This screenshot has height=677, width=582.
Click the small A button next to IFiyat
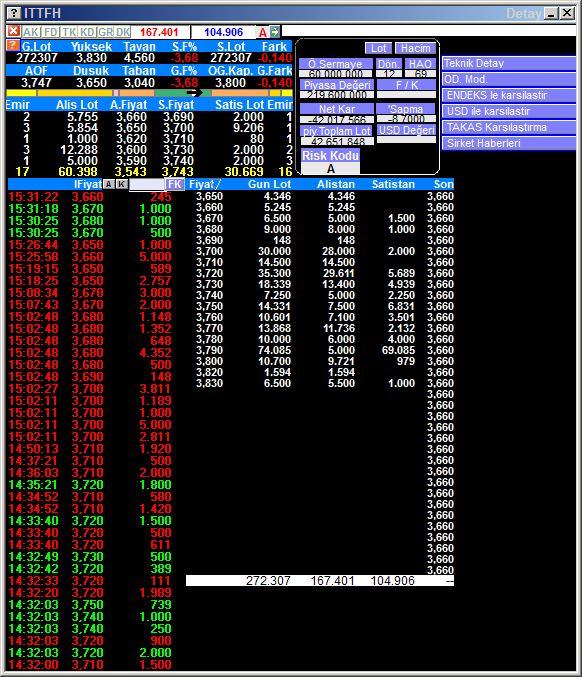pyautogui.click(x=109, y=184)
